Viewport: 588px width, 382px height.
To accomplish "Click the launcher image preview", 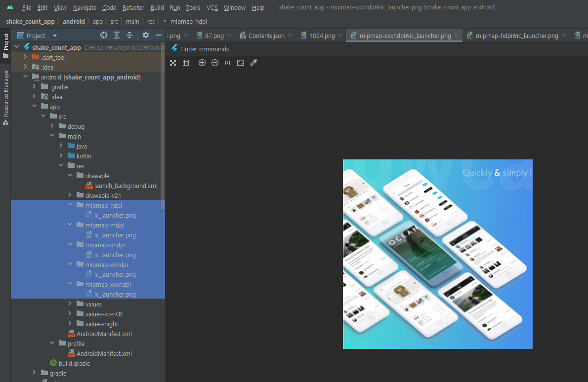I will coord(438,254).
